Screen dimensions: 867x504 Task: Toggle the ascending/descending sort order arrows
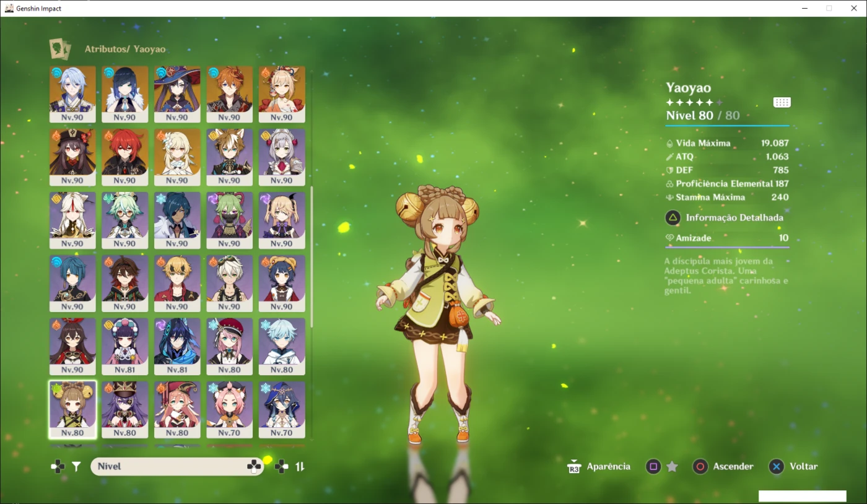pos(300,467)
